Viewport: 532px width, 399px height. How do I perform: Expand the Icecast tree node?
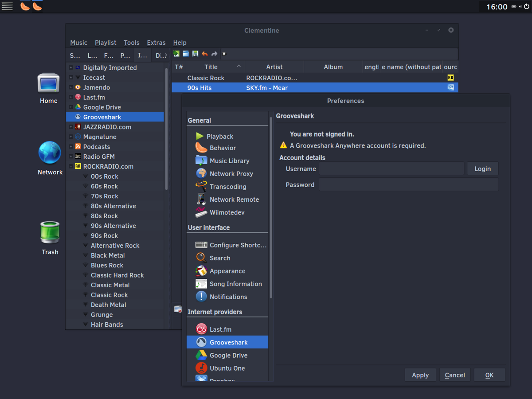click(71, 78)
